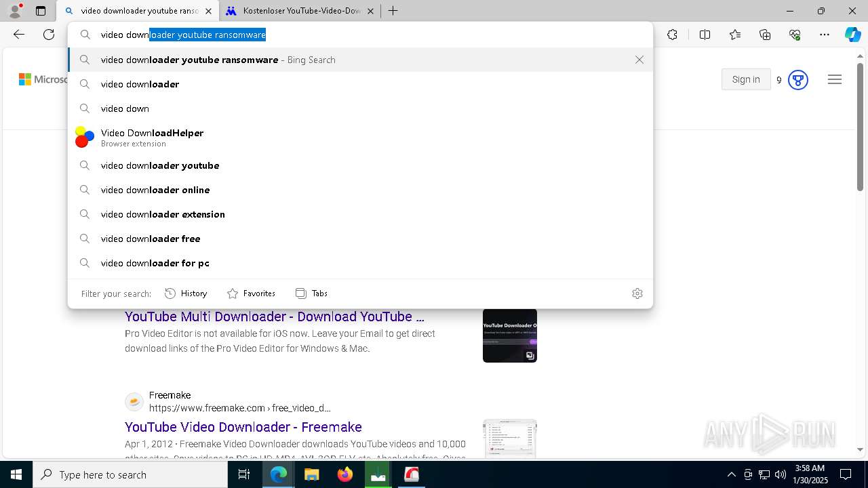Image resolution: width=868 pixels, height=488 pixels.
Task: Open the volume control in tray
Action: click(781, 474)
